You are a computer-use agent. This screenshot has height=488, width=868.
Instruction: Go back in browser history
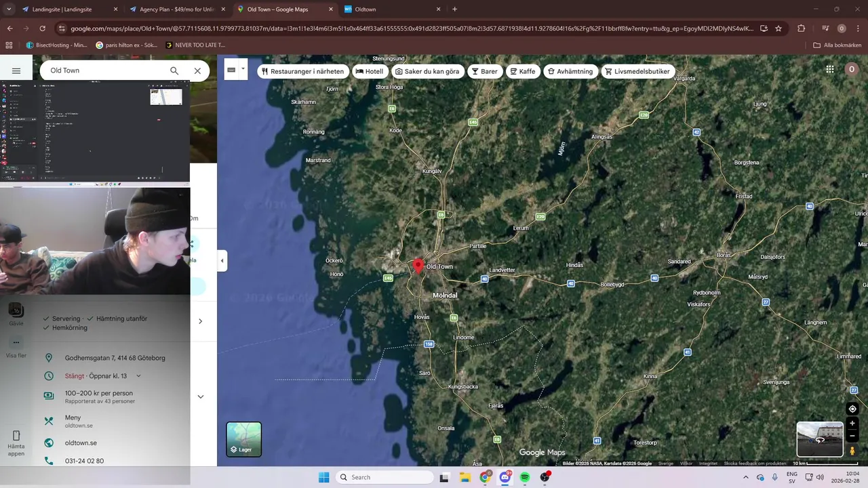9,28
